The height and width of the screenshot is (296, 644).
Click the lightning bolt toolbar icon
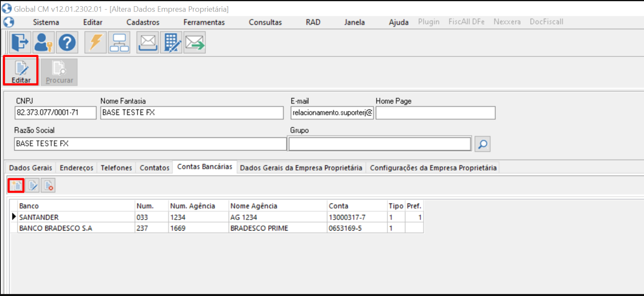point(96,42)
